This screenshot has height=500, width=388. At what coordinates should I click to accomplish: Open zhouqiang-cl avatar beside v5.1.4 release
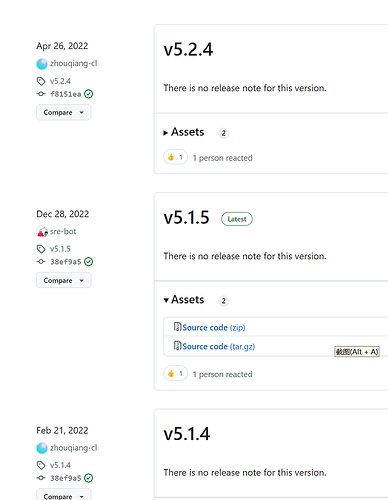[x=42, y=448]
